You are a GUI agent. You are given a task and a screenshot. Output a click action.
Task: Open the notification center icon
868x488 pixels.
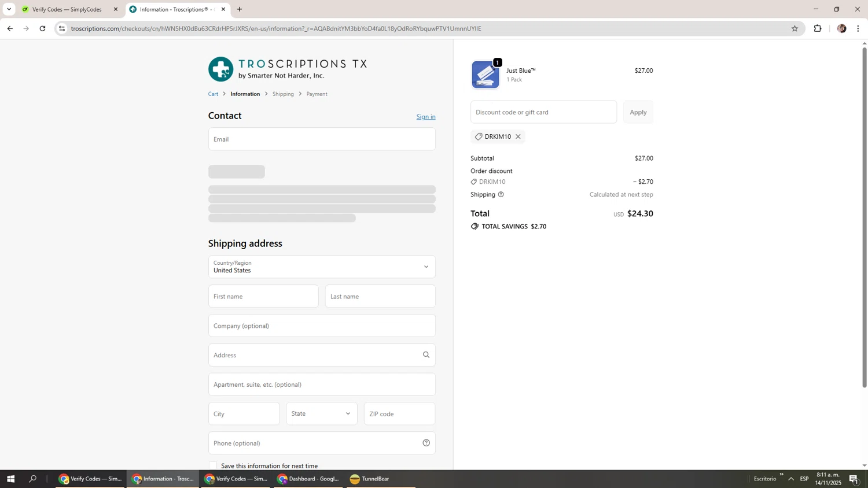click(854, 479)
